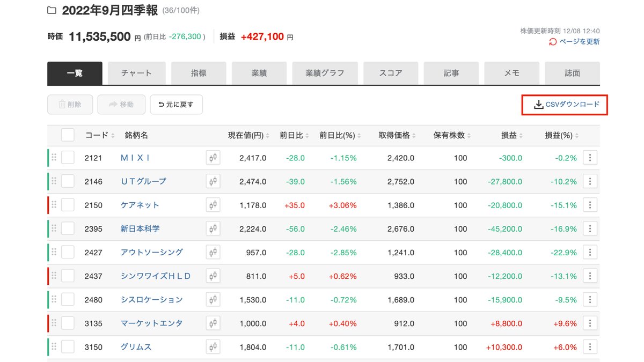
Task: Sort by the 取得価格 column
Action: tap(398, 135)
